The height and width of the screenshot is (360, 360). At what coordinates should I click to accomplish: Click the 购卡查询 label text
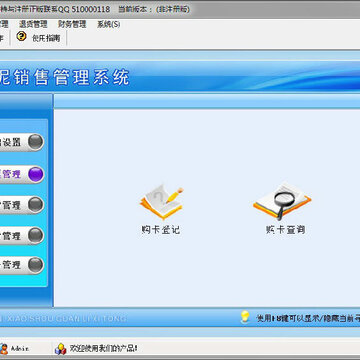(286, 229)
